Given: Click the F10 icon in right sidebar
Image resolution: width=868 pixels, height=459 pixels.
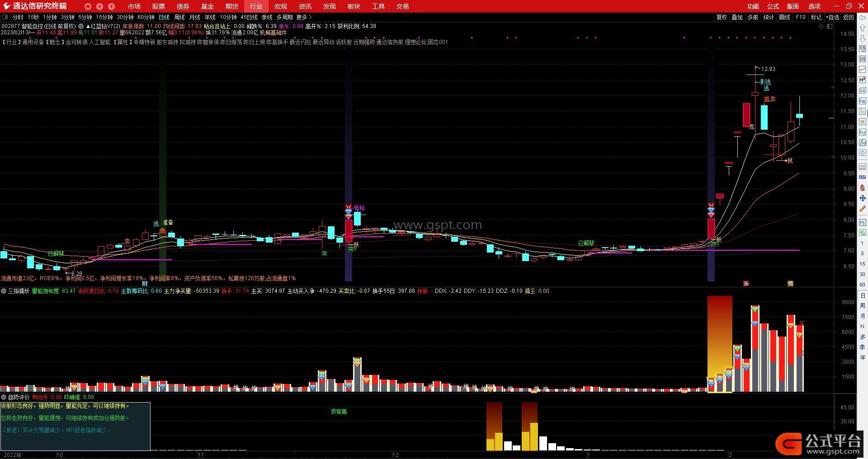Looking at the screenshot, I should click(x=863, y=101).
